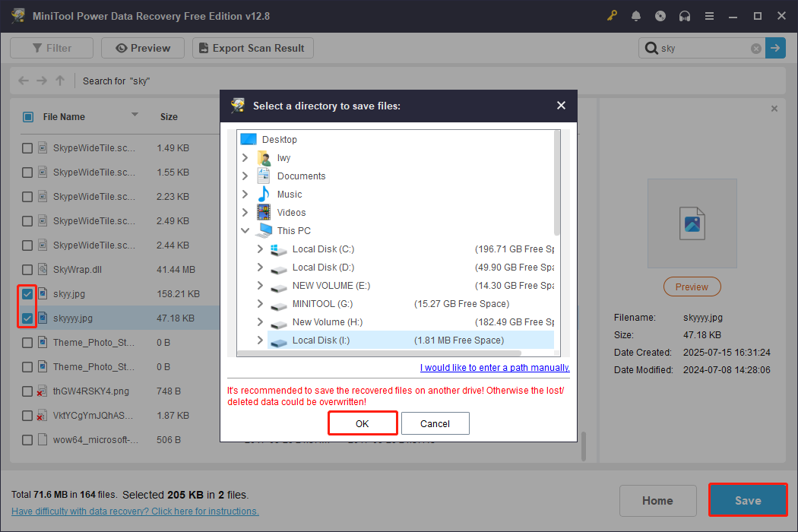The image size is (798, 532).
Task: Click the Bootable Media disc icon
Action: coord(660,15)
